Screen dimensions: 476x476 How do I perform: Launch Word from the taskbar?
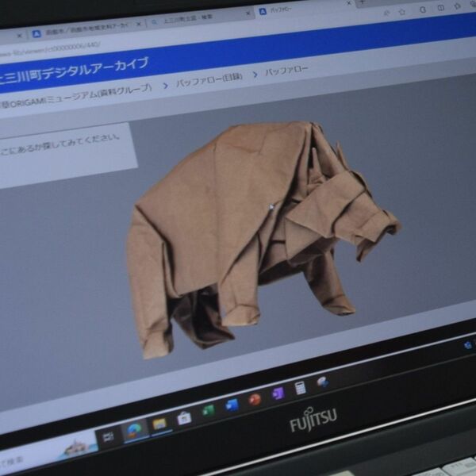point(232,405)
